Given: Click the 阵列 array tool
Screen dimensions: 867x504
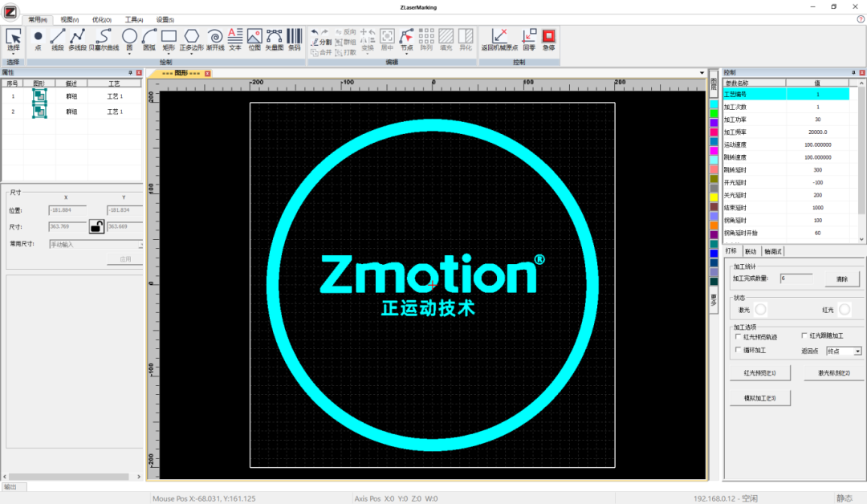Looking at the screenshot, I should (x=425, y=39).
